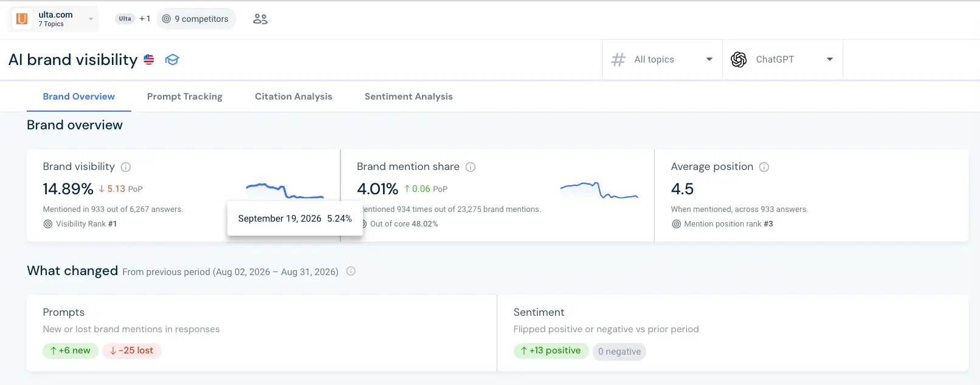This screenshot has height=385, width=980.
Task: Click the 0.06 PoP increase indicator
Action: tap(426, 189)
